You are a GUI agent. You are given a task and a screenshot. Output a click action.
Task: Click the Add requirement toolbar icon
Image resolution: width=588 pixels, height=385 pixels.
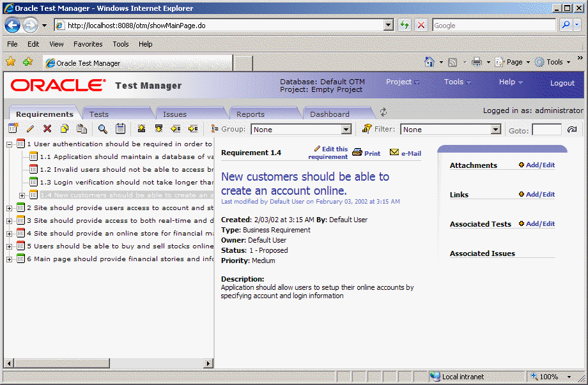tap(13, 128)
